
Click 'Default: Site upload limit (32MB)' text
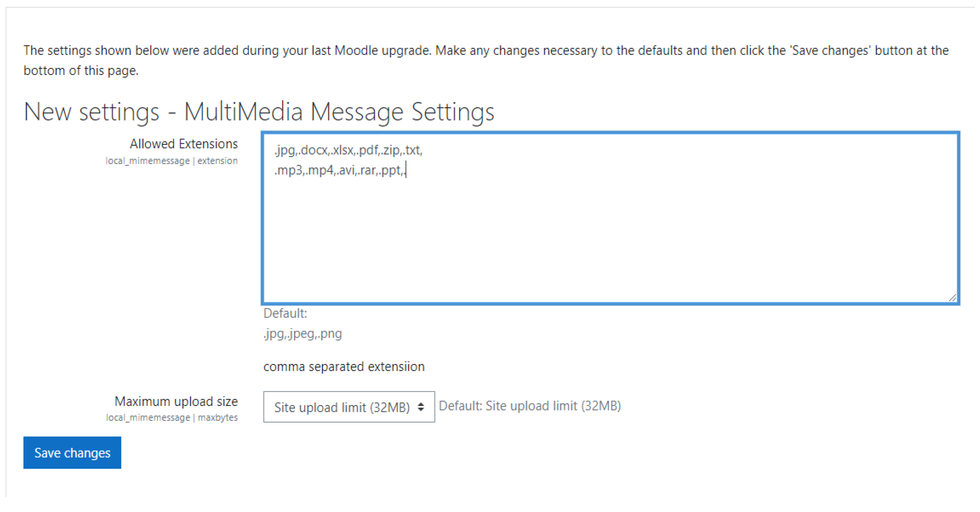[530, 406]
